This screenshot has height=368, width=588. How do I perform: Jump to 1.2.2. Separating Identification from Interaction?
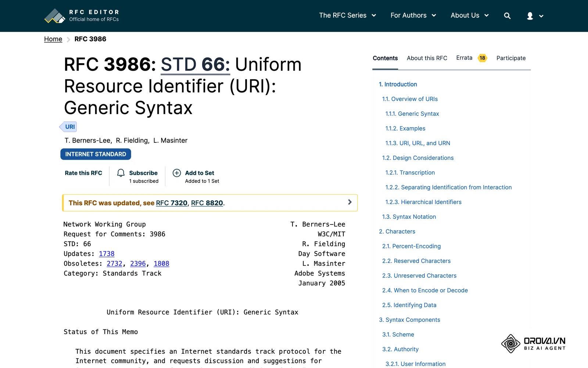click(x=448, y=187)
